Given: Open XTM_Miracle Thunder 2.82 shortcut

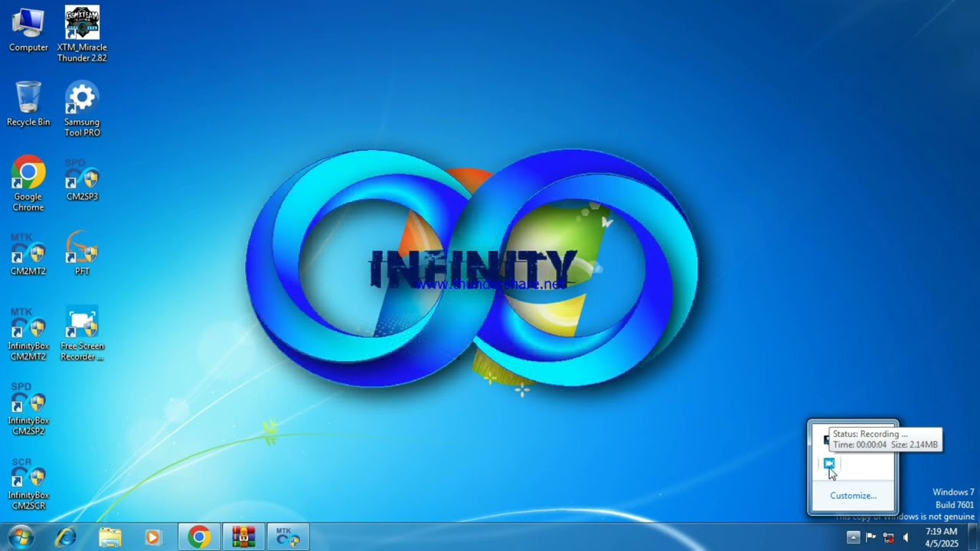Looking at the screenshot, I should tap(82, 34).
